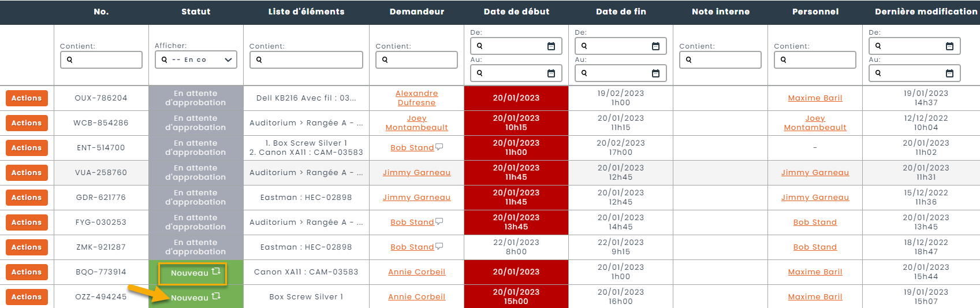The height and width of the screenshot is (308, 980).
Task: Click the No. 'Contient' search field
Action: coord(101,60)
